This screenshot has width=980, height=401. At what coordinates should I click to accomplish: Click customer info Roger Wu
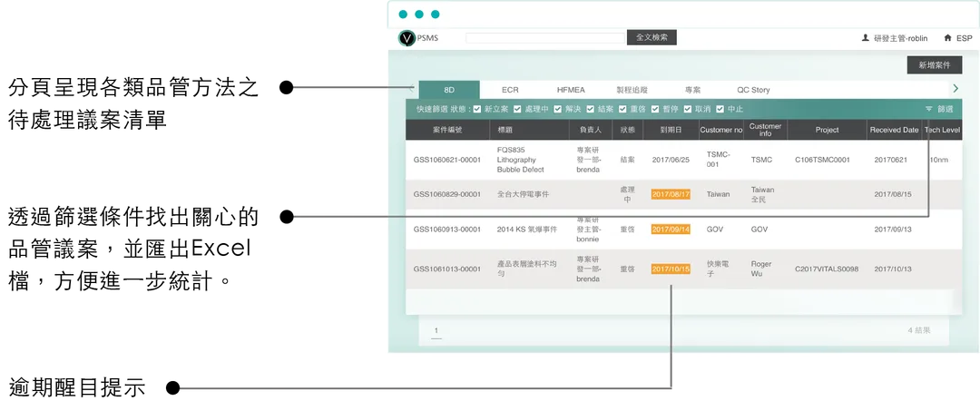click(x=761, y=269)
